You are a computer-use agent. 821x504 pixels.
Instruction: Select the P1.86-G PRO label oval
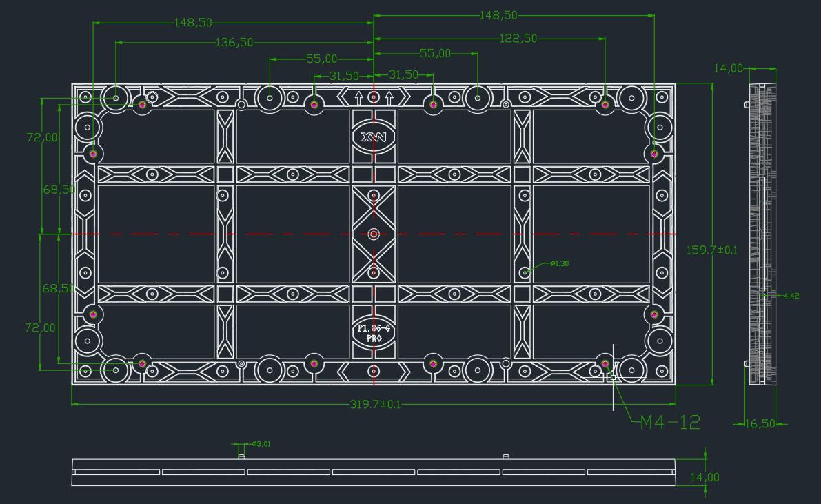coord(374,333)
